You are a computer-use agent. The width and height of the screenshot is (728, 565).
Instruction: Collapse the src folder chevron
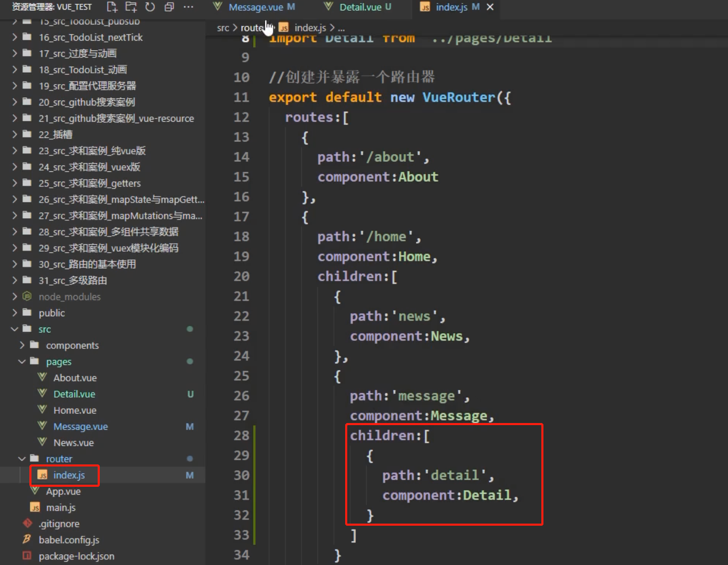tap(15, 329)
